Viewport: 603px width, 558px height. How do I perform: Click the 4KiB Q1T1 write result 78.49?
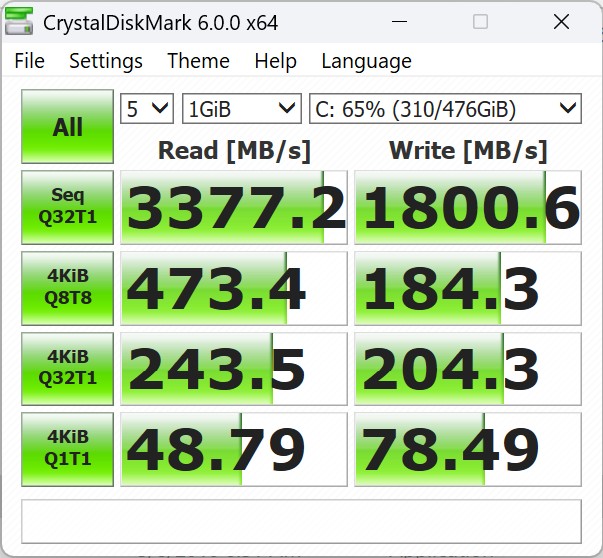(x=468, y=449)
